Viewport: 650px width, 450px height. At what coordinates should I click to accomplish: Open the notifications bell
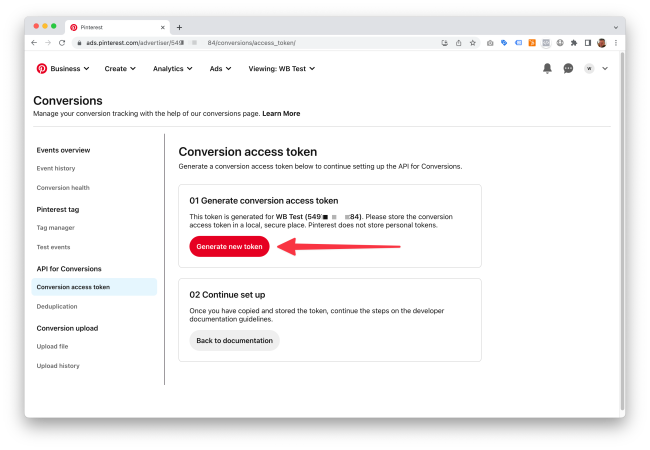547,68
